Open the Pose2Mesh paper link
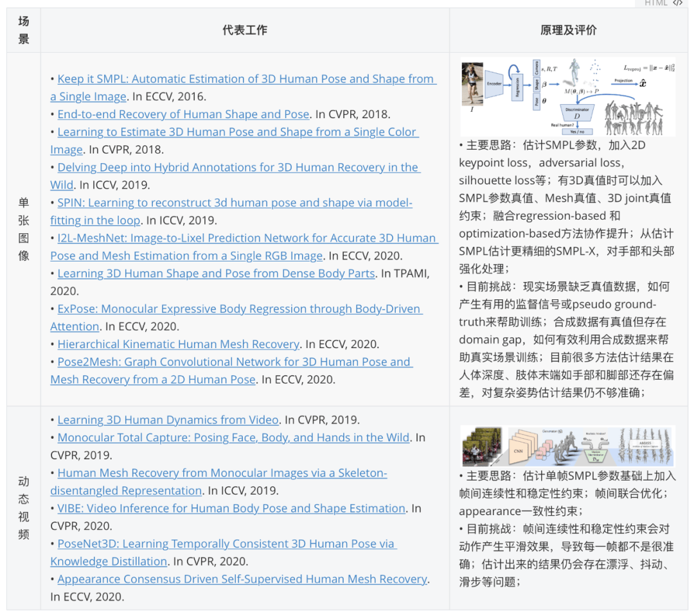 [235, 362]
